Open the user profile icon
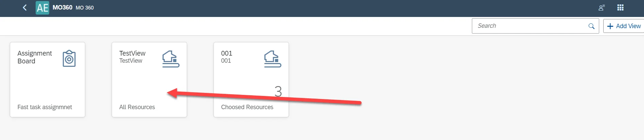This screenshot has height=140, width=644. click(602, 8)
